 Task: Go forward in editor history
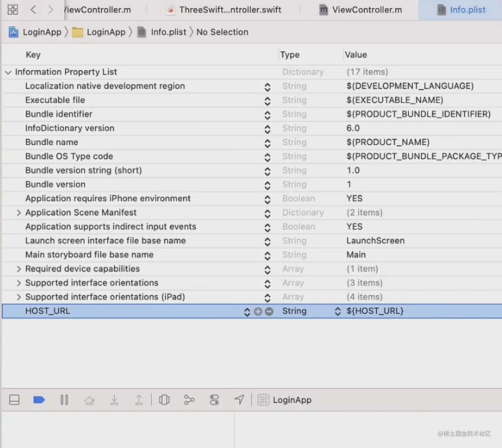(50, 10)
